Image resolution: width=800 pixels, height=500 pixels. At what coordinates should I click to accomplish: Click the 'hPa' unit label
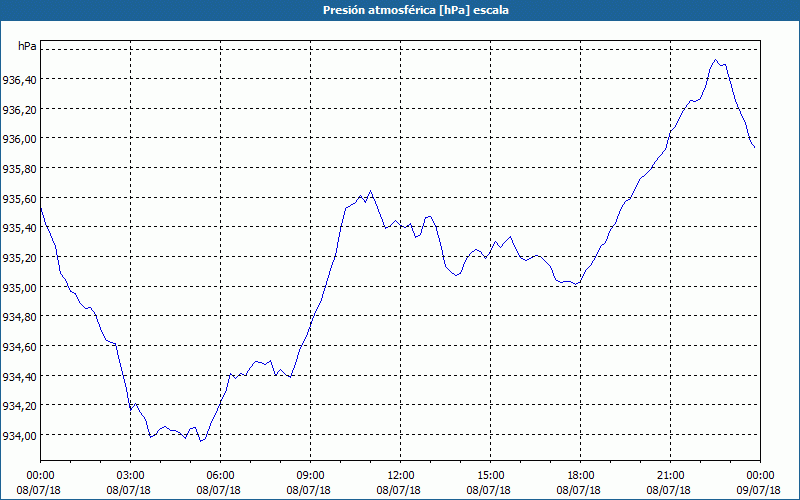click(x=27, y=46)
